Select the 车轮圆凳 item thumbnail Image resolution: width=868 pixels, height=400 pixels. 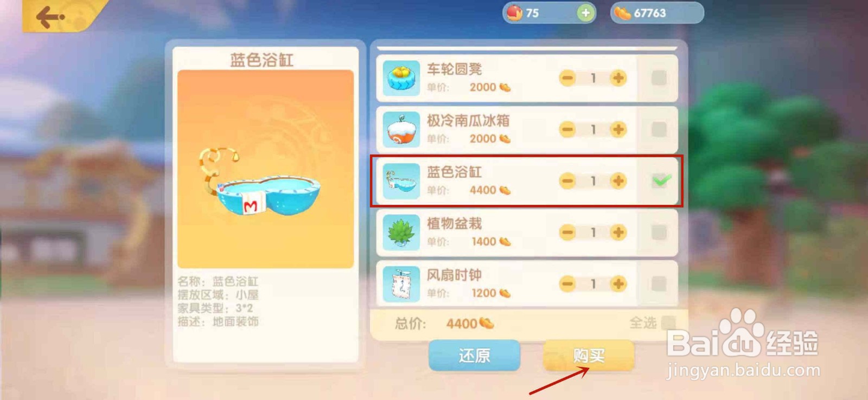pyautogui.click(x=401, y=78)
